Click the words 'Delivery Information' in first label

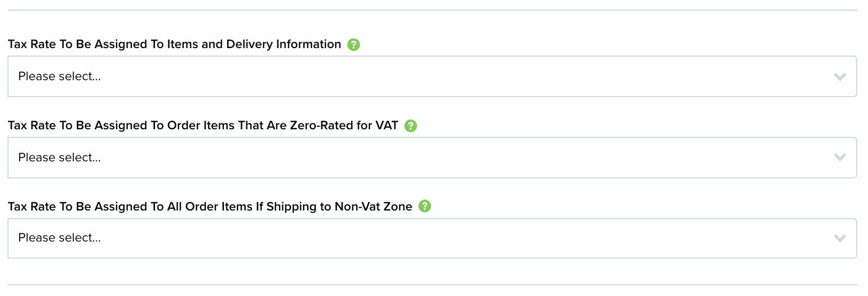283,44
